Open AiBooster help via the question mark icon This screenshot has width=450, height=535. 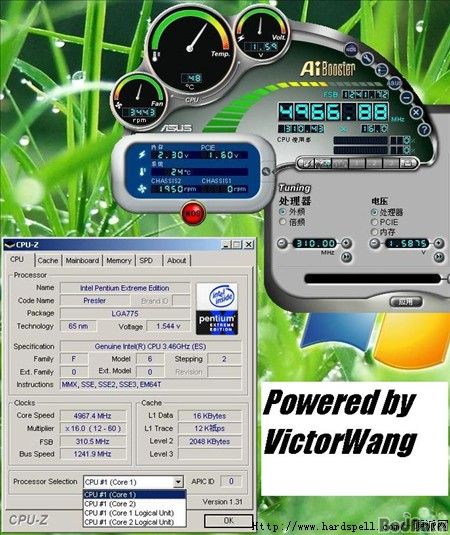[424, 130]
